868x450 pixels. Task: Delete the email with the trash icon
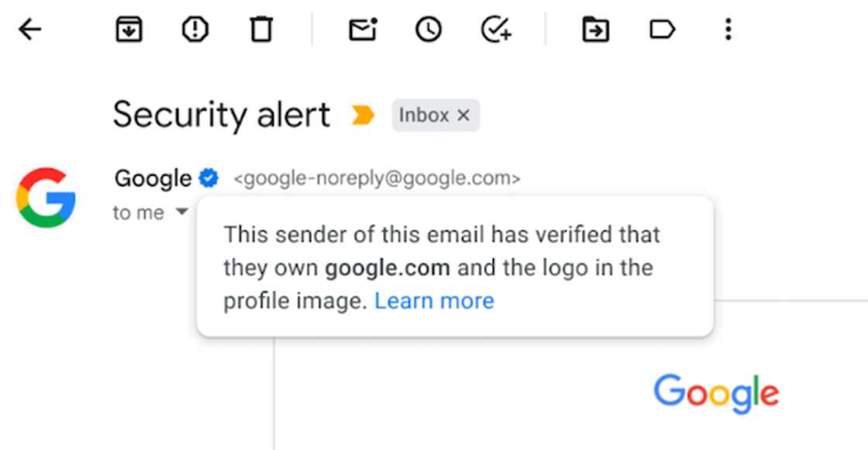pyautogui.click(x=261, y=30)
